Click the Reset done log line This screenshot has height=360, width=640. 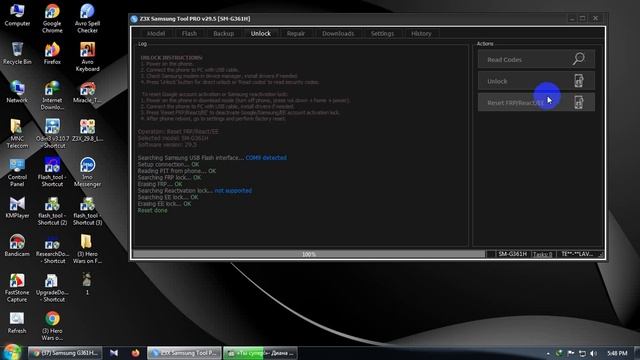click(x=152, y=210)
